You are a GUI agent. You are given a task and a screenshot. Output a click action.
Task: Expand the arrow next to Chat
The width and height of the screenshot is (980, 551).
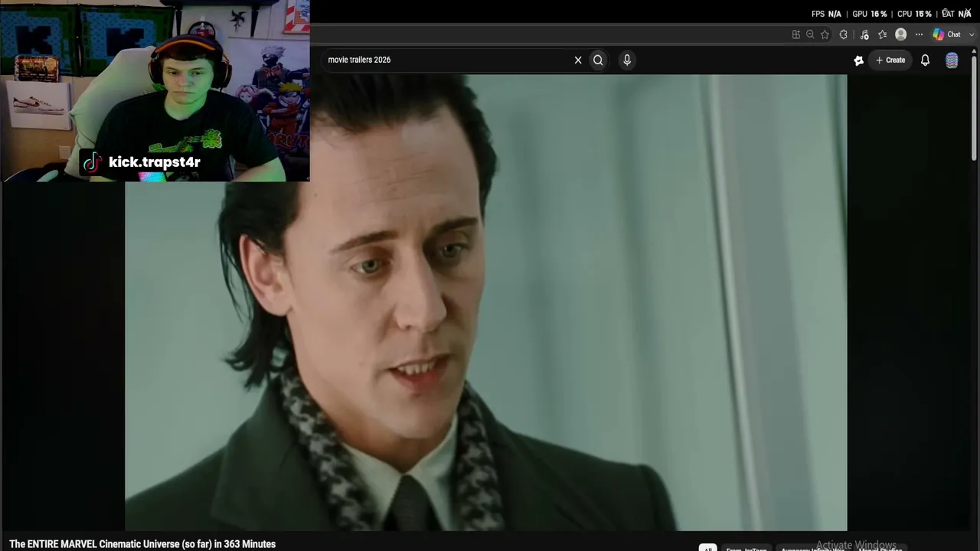click(972, 34)
